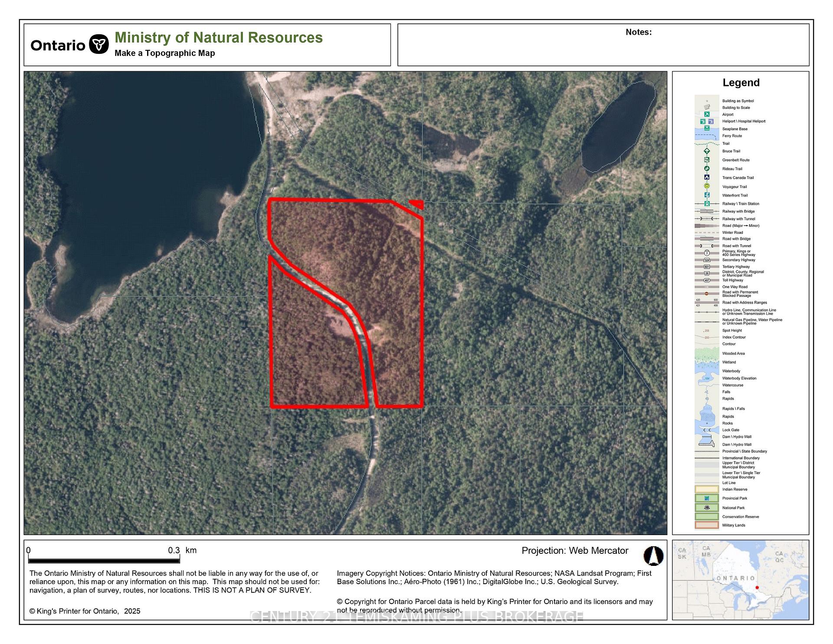Image resolution: width=833 pixels, height=644 pixels.
Task: Click '© King's Printer for Ontario, 2025'
Action: (85, 611)
